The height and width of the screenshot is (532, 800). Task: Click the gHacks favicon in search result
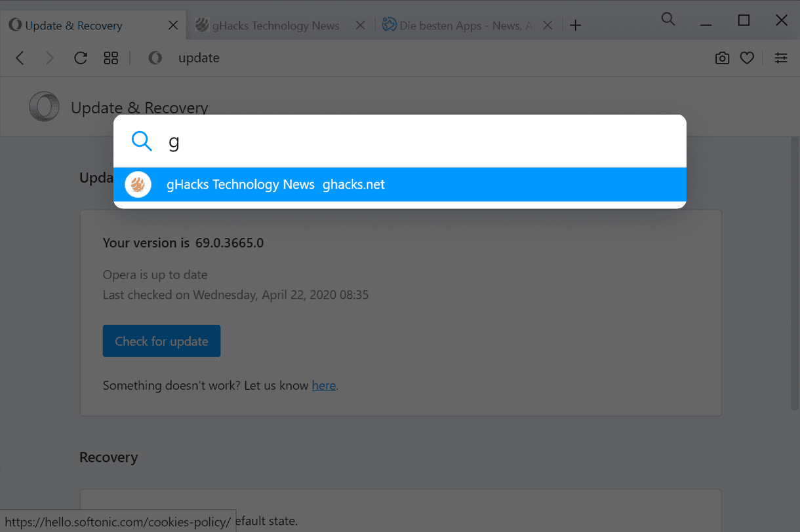(x=138, y=185)
